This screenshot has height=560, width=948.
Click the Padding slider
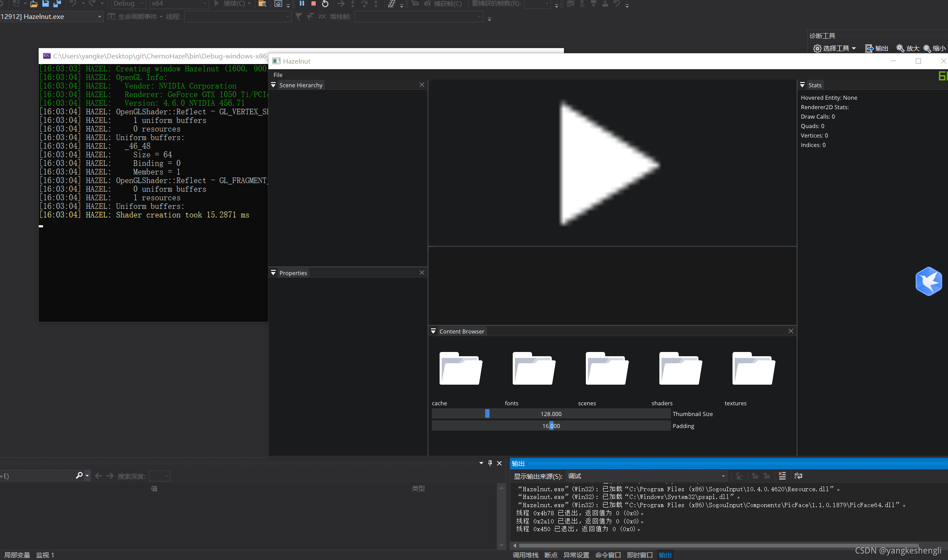point(551,426)
